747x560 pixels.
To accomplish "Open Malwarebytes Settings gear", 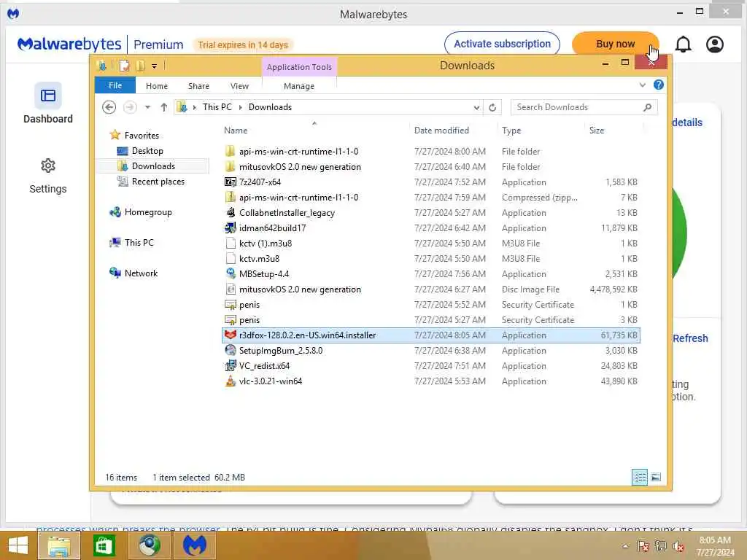I will point(47,166).
